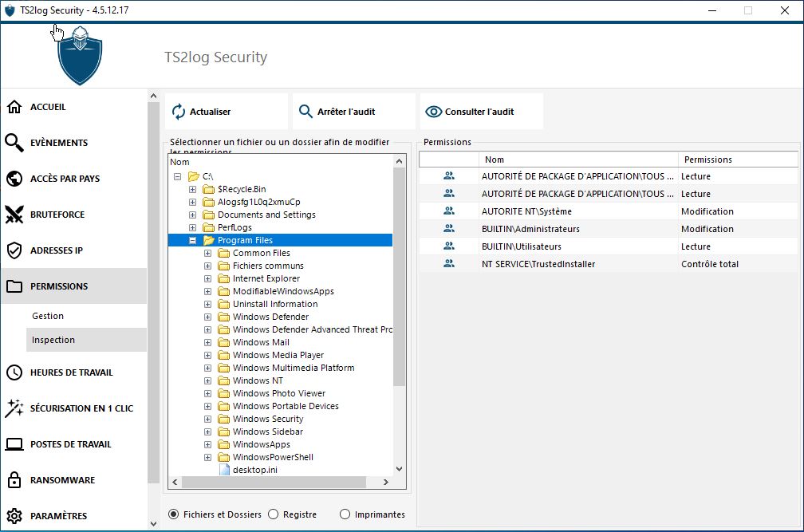Click the Arrêter l'audit button
The image size is (804, 532).
(x=354, y=111)
